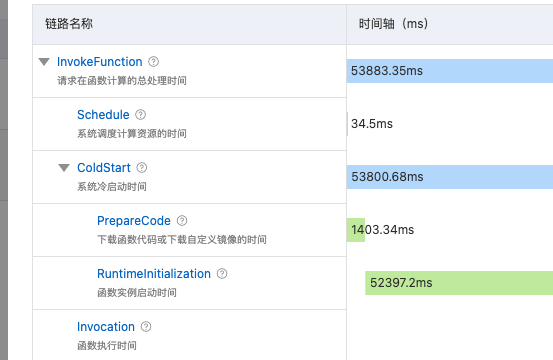Collapse the ColdStart tree node

[x=64, y=168]
